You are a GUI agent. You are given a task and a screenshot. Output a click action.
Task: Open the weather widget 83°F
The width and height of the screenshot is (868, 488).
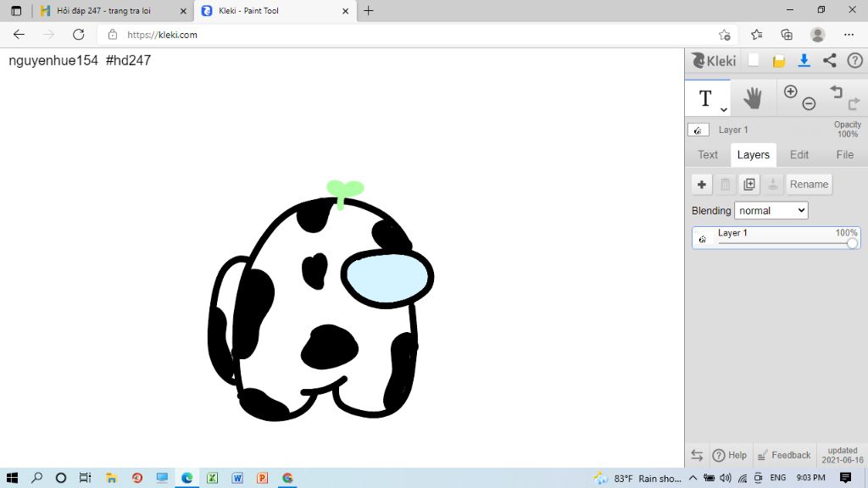(637, 478)
